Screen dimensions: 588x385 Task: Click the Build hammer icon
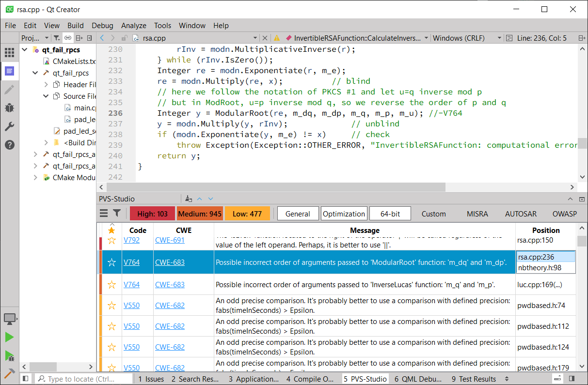tap(9, 373)
